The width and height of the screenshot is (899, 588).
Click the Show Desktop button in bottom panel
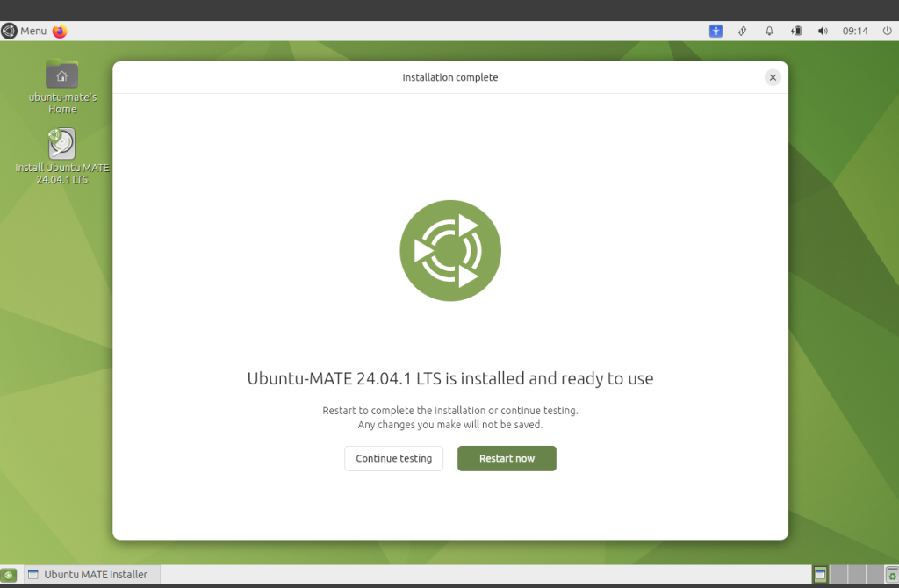pos(10,575)
